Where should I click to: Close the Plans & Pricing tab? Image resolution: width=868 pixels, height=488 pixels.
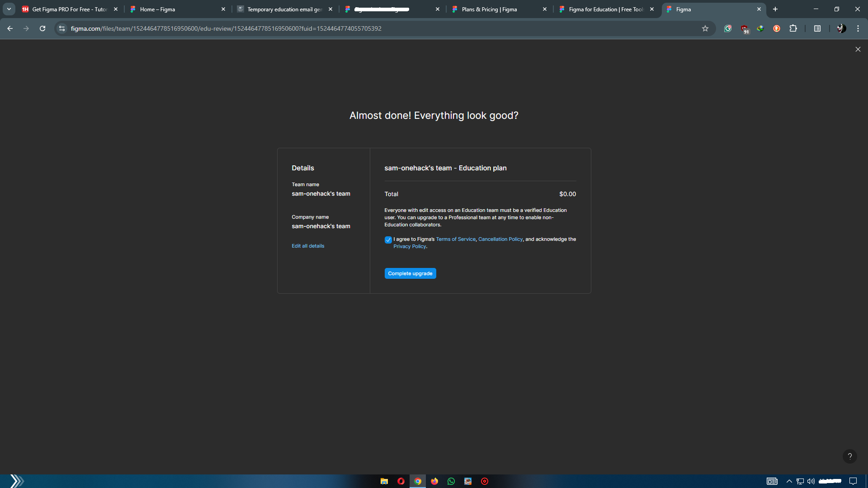pos(545,9)
